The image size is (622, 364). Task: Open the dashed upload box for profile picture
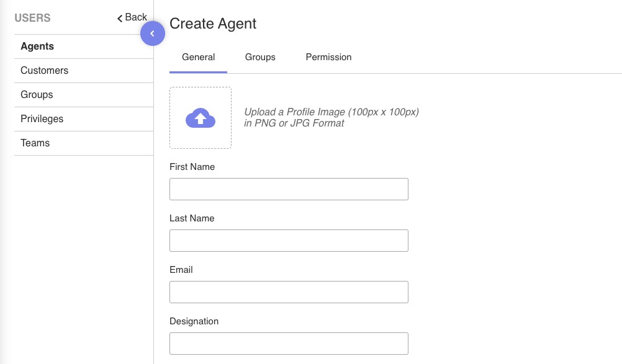(x=200, y=117)
